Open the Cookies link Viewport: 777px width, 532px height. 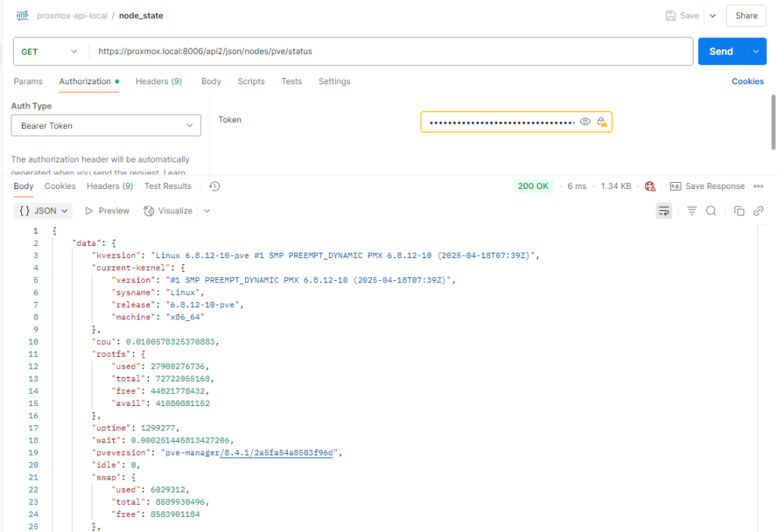[747, 81]
